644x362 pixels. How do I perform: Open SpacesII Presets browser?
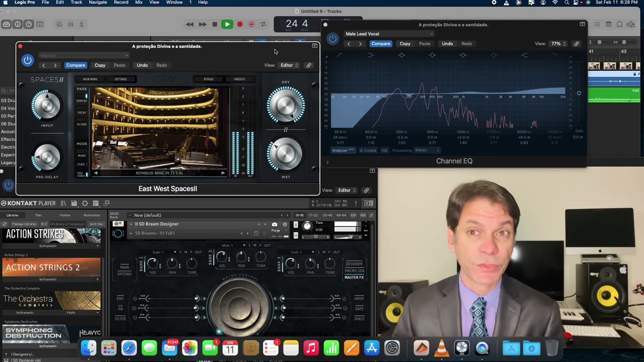tap(239, 79)
